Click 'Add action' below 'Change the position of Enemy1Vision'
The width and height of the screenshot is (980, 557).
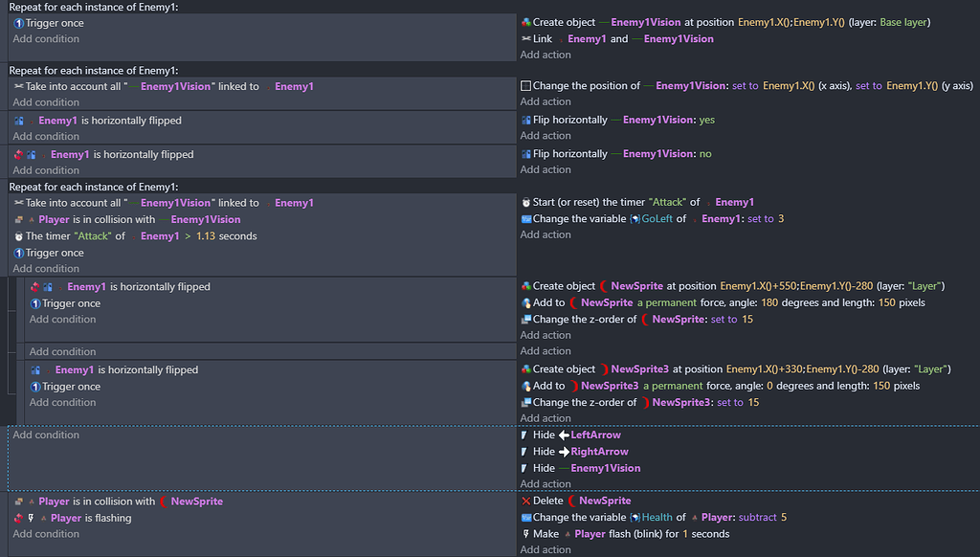click(x=546, y=101)
